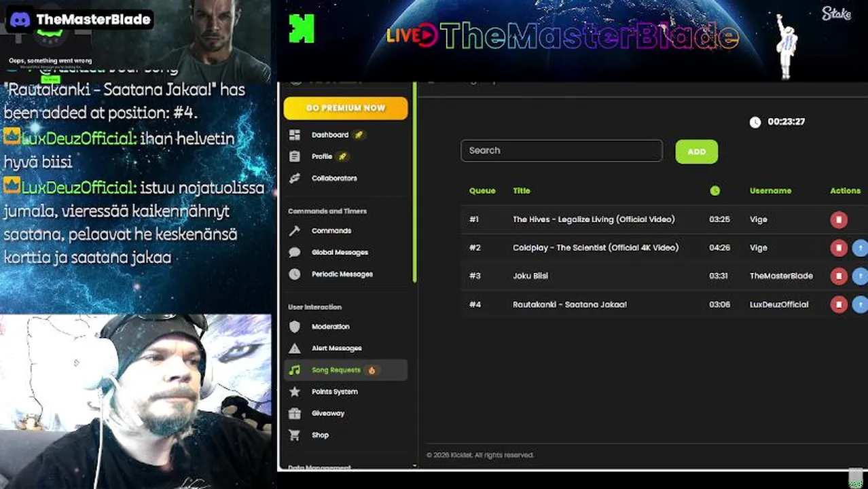Select the Song Requests item
This screenshot has width=868, height=489.
pos(345,370)
